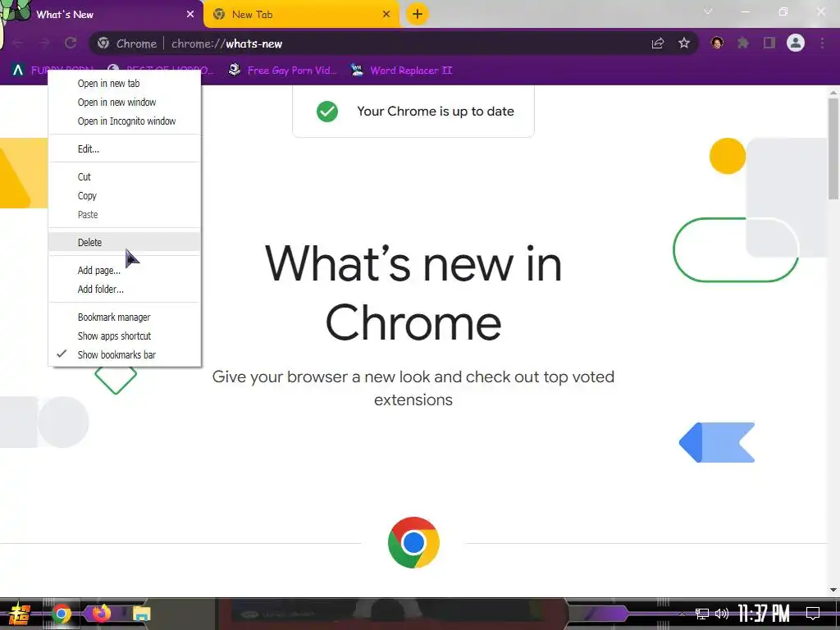
Task: Select the What's New tab
Action: pos(102,15)
